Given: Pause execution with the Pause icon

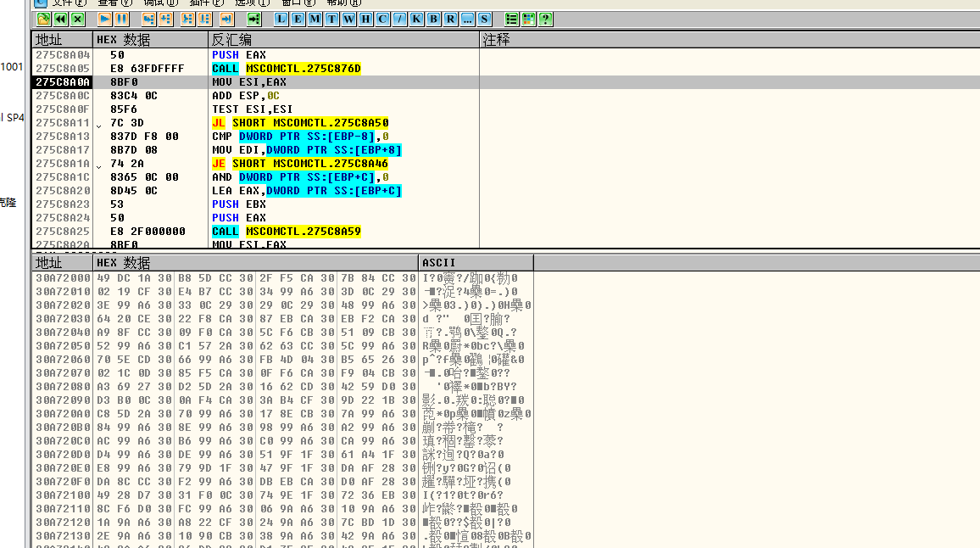Looking at the screenshot, I should (122, 19).
